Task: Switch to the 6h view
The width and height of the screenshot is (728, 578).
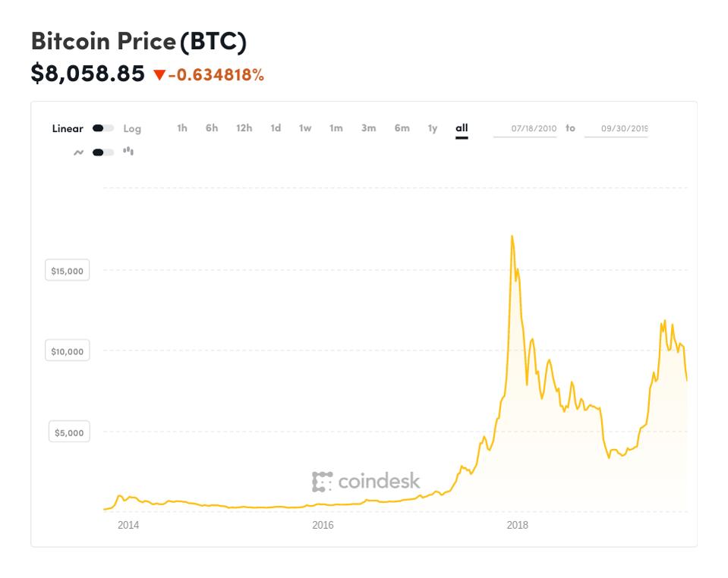Action: pyautogui.click(x=213, y=128)
